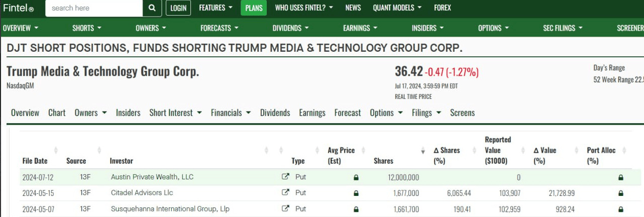Switch to the Overview stock tab
This screenshot has width=644, height=217.
point(25,113)
